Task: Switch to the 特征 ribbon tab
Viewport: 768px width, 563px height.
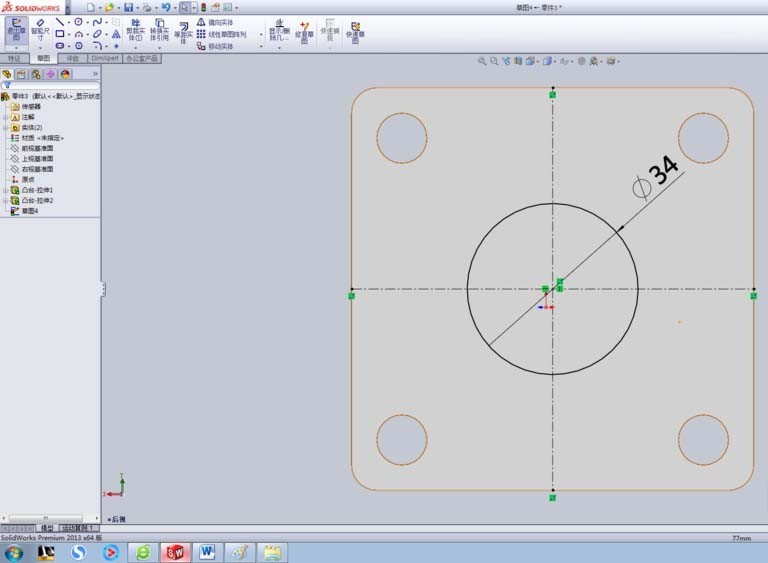Action: click(14, 58)
